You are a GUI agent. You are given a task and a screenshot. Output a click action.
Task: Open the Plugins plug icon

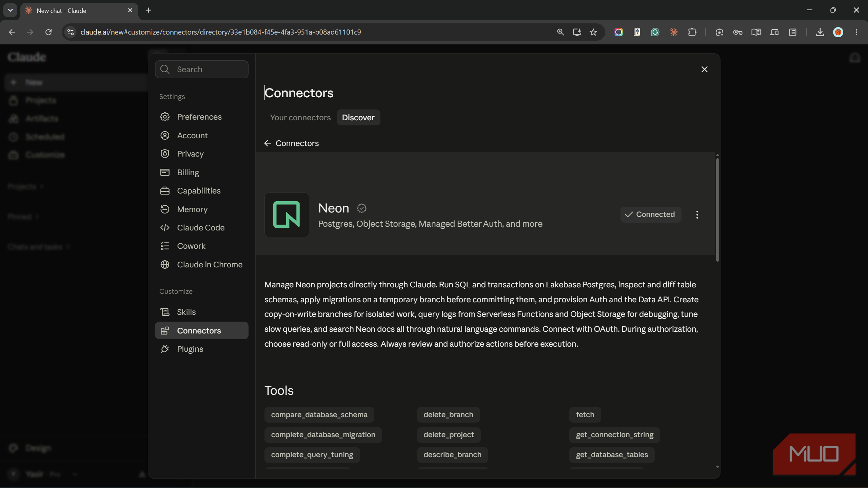pos(165,349)
